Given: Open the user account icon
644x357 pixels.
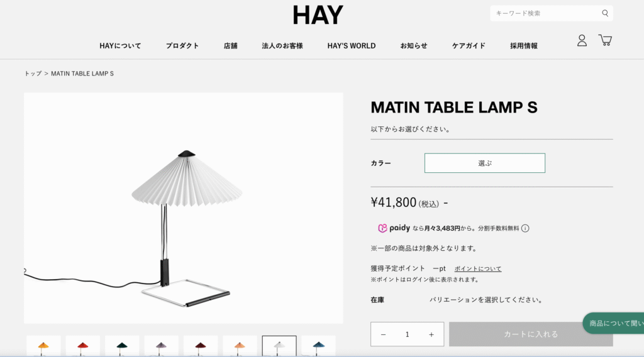Looking at the screenshot, I should 582,40.
